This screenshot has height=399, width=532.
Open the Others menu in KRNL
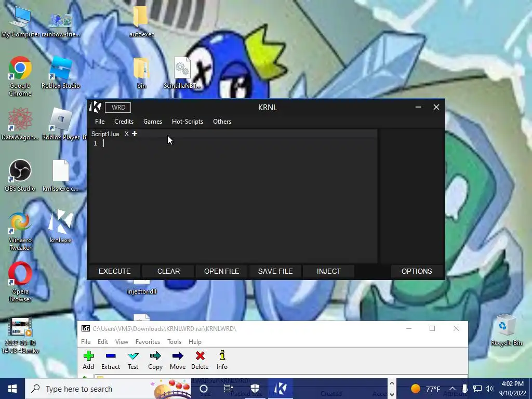222,122
